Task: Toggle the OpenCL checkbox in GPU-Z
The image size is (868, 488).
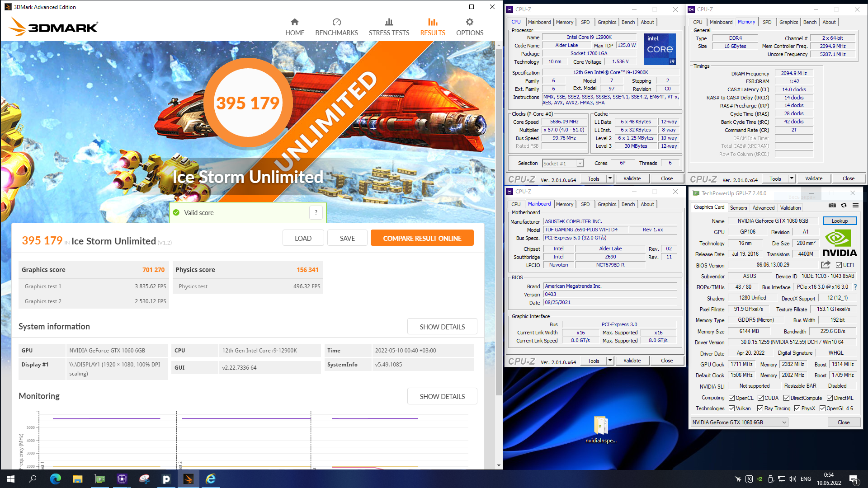Action: point(731,398)
